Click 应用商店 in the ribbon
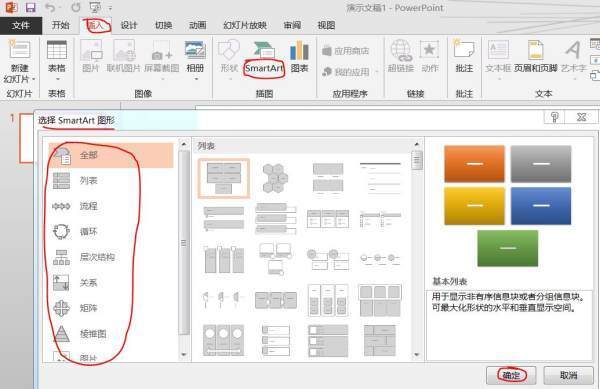 tap(346, 50)
